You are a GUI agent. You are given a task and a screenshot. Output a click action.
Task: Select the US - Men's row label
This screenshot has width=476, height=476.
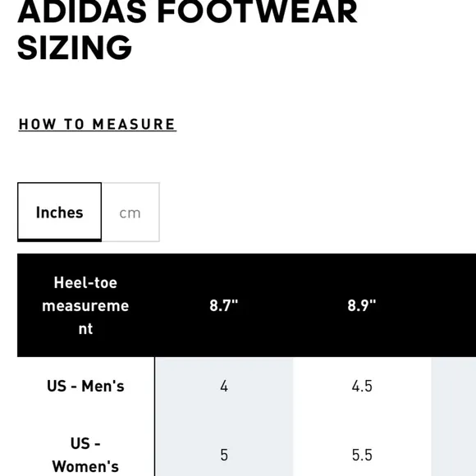85,387
